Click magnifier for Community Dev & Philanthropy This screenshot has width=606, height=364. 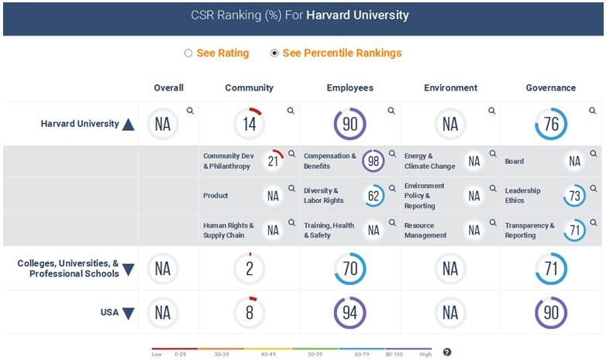click(292, 154)
